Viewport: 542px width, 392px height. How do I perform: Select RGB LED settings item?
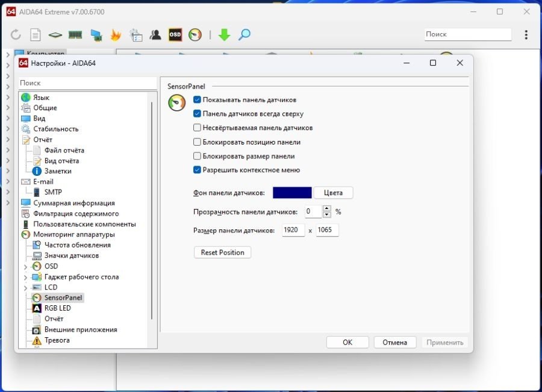(x=57, y=308)
